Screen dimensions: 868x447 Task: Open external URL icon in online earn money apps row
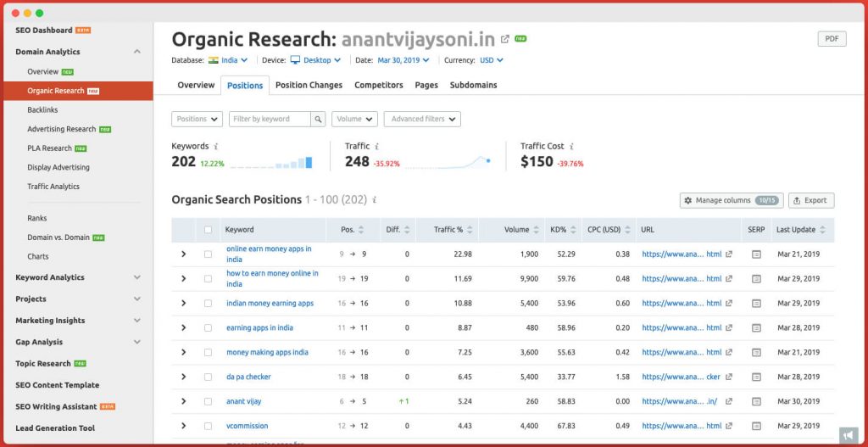click(729, 254)
